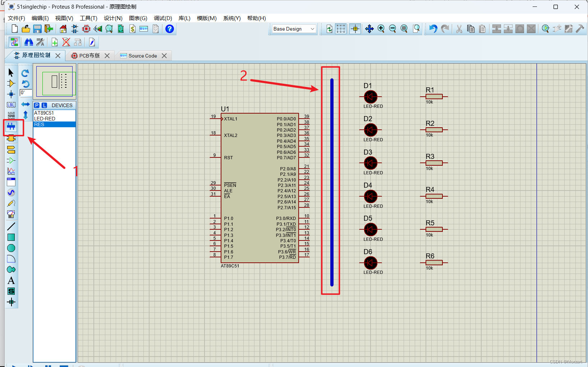Select the 2D circle graphics tool
Image resolution: width=588 pixels, height=367 pixels.
[x=11, y=248]
